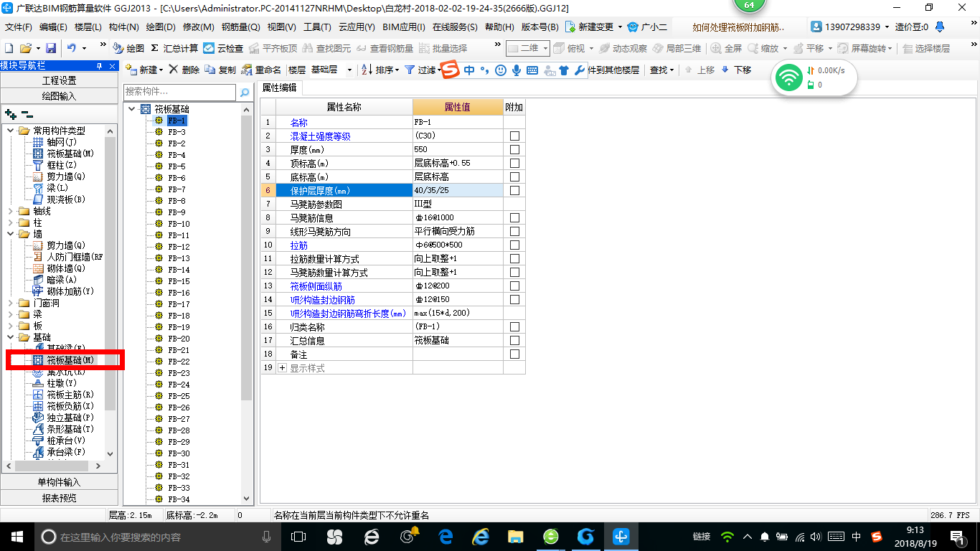Click 删除 delete component icon

tap(184, 70)
